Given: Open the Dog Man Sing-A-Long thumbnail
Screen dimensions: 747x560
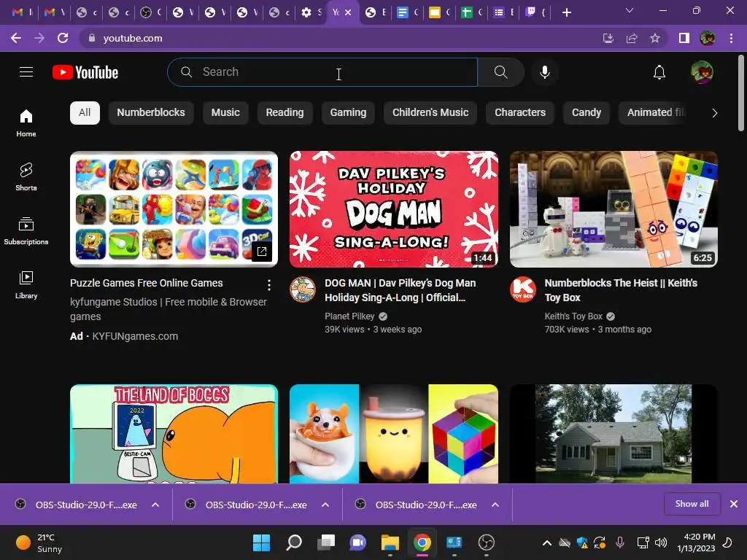Looking at the screenshot, I should (393, 209).
